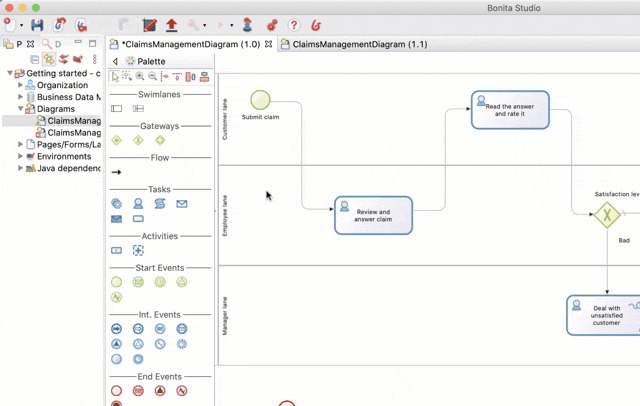Screen dimensions: 640x406
Task: Click the Zoom In tool in palette
Action: (140, 77)
